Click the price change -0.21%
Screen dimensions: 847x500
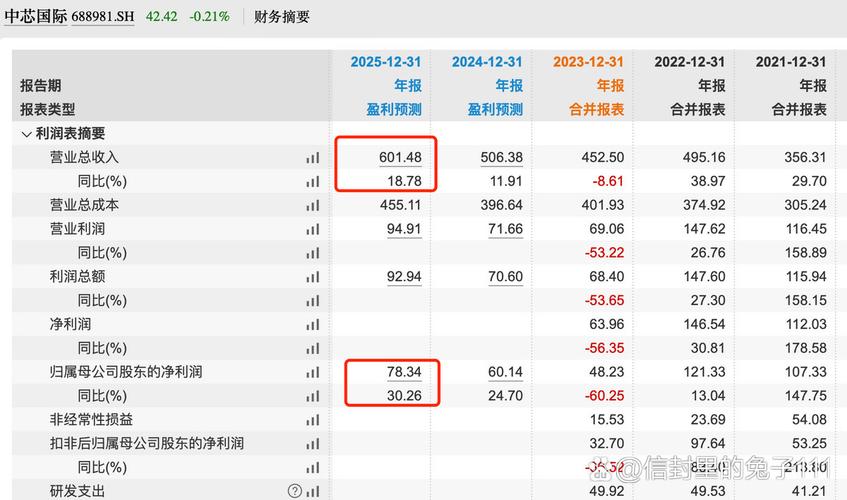click(x=210, y=17)
